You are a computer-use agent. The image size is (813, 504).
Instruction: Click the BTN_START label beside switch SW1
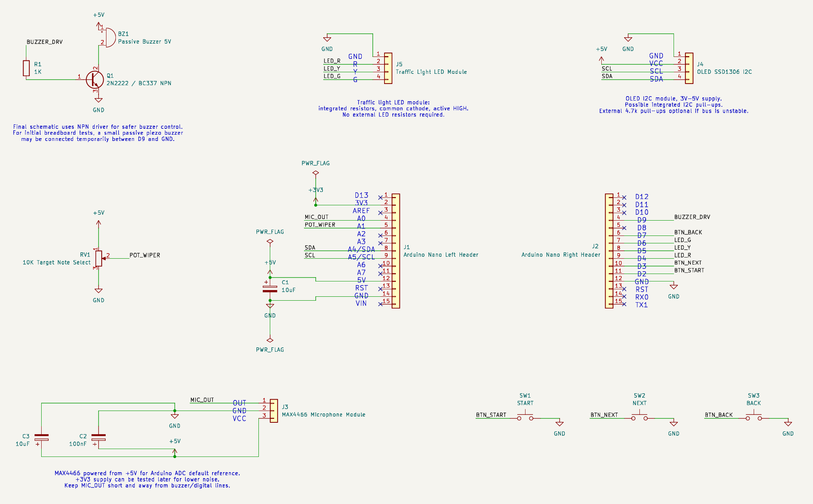pyautogui.click(x=491, y=415)
